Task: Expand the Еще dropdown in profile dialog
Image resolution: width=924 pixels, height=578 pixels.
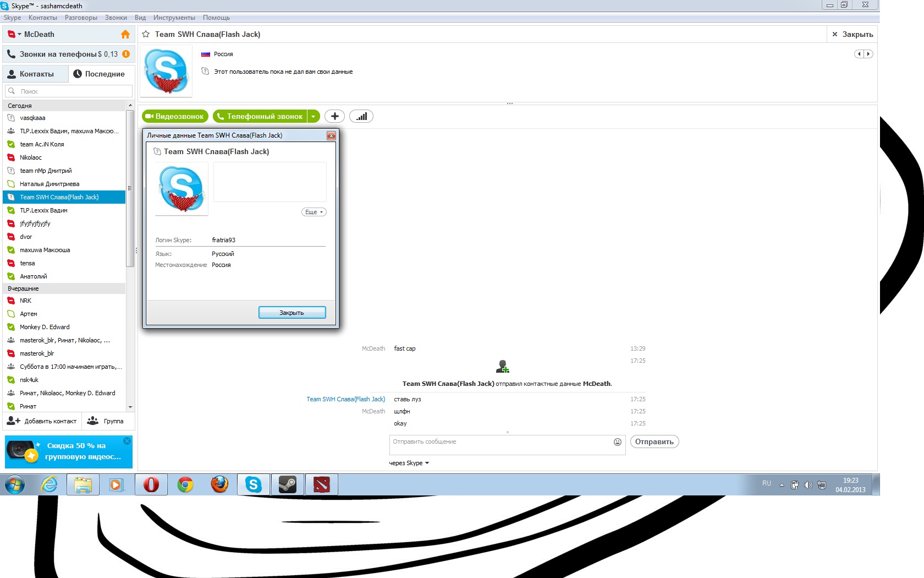Action: [313, 212]
